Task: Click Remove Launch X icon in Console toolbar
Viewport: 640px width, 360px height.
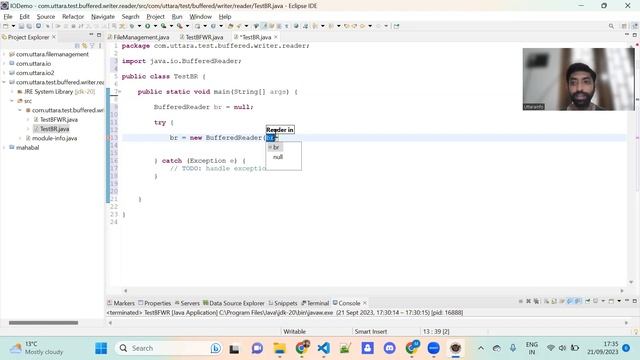Action: pos(529,301)
